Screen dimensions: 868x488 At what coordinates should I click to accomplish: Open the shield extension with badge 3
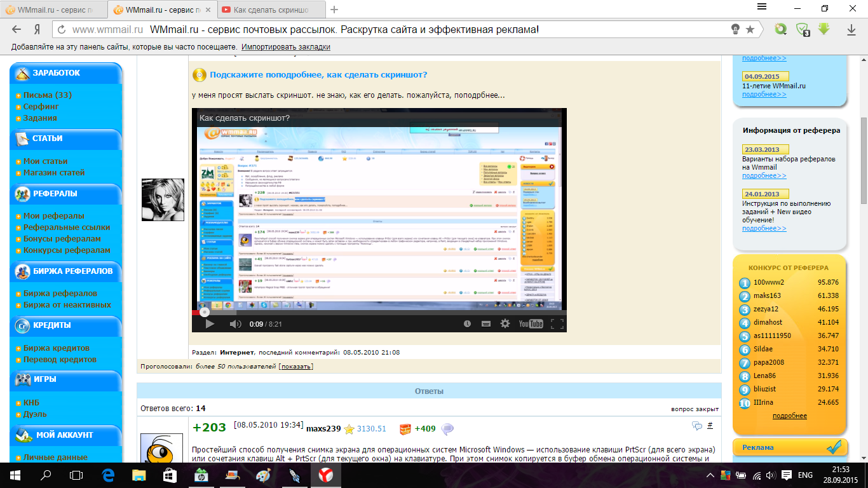point(803,29)
